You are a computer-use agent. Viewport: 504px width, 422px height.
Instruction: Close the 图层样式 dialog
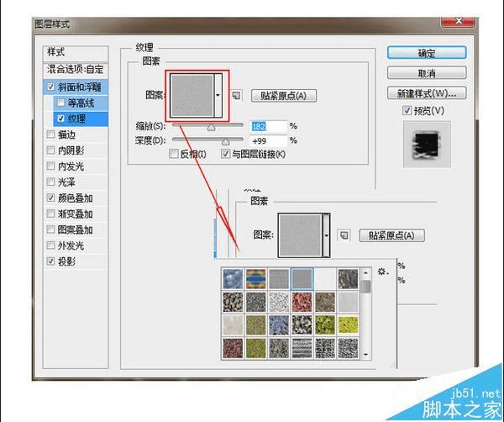(459, 21)
